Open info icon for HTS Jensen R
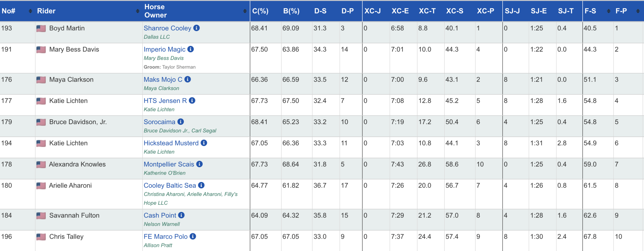 pyautogui.click(x=192, y=101)
